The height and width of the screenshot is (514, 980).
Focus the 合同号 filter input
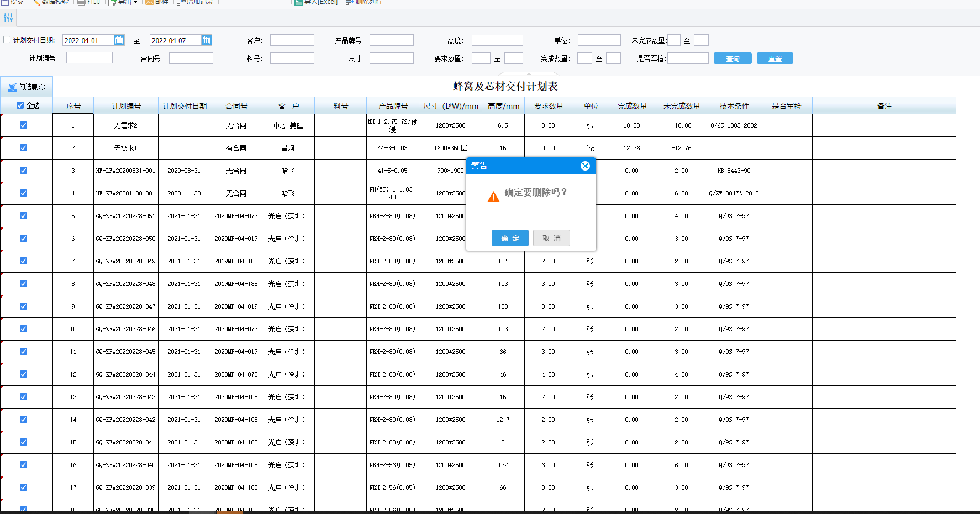191,58
